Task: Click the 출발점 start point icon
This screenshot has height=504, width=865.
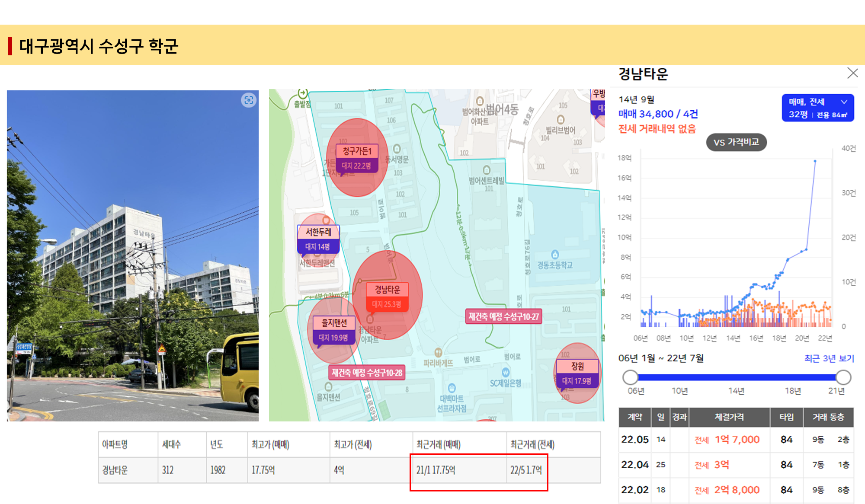Action: (303, 93)
